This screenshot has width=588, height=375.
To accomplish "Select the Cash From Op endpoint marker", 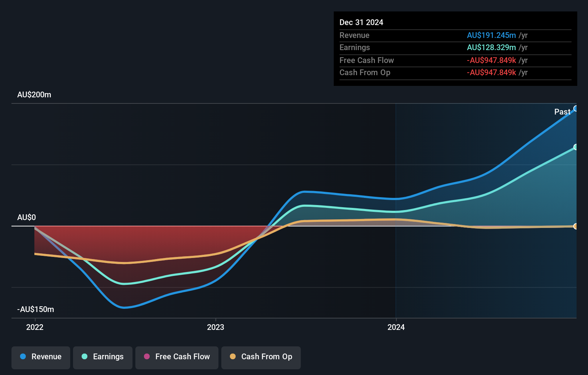I will (575, 226).
